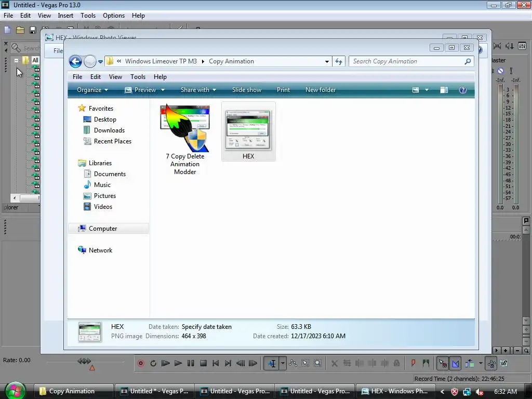This screenshot has width=532, height=399.
Task: Open the Edit tool dropdown arrow in Vegas
Action: (283, 363)
